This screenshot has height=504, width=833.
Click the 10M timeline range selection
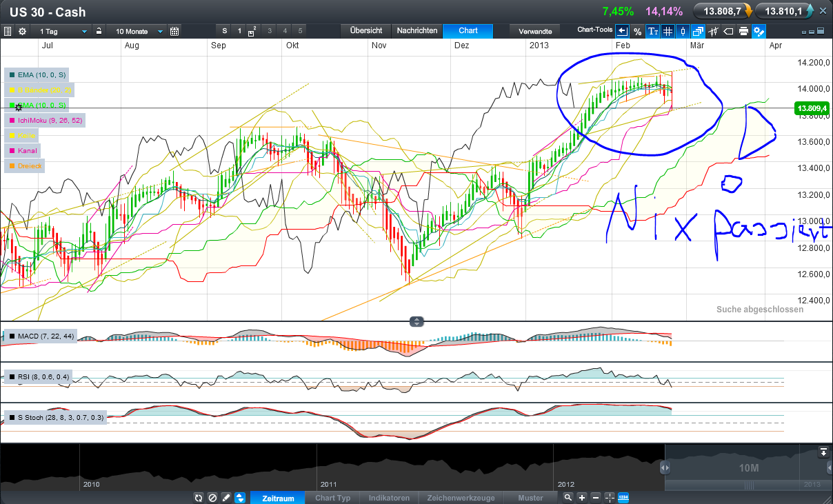click(750, 468)
